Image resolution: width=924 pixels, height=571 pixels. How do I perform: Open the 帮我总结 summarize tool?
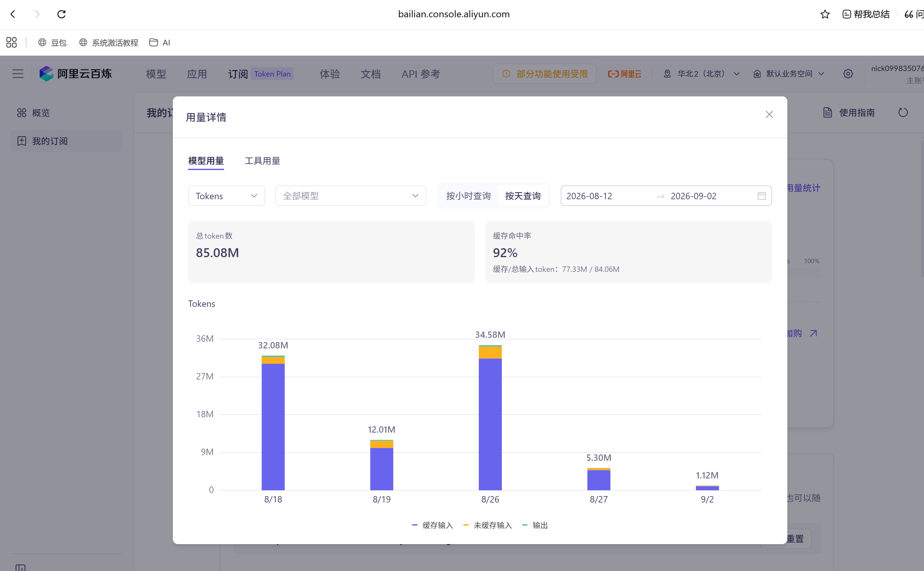click(866, 14)
